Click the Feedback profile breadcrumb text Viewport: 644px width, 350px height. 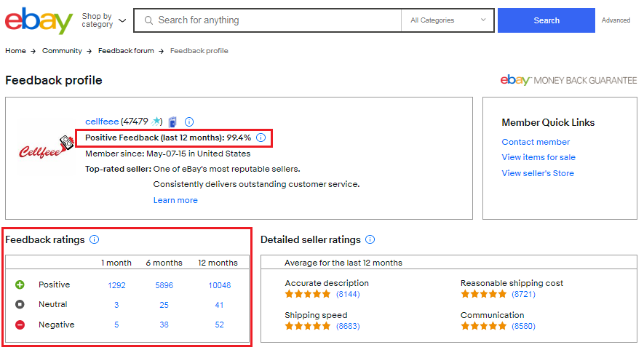(x=199, y=50)
